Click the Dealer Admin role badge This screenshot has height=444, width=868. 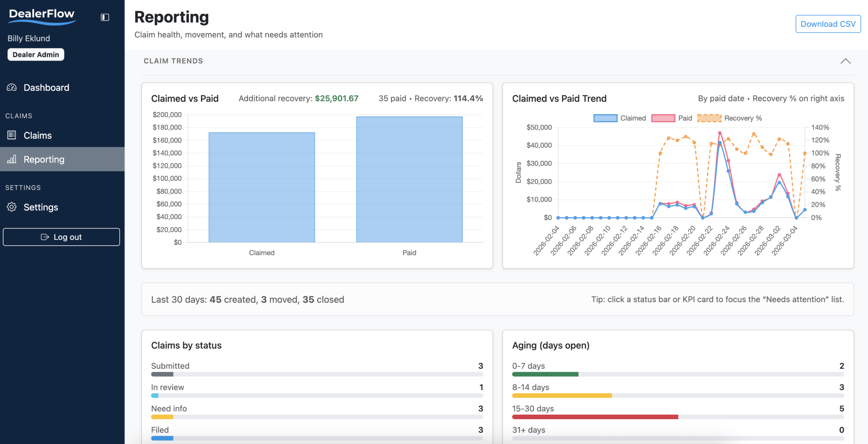pos(36,55)
